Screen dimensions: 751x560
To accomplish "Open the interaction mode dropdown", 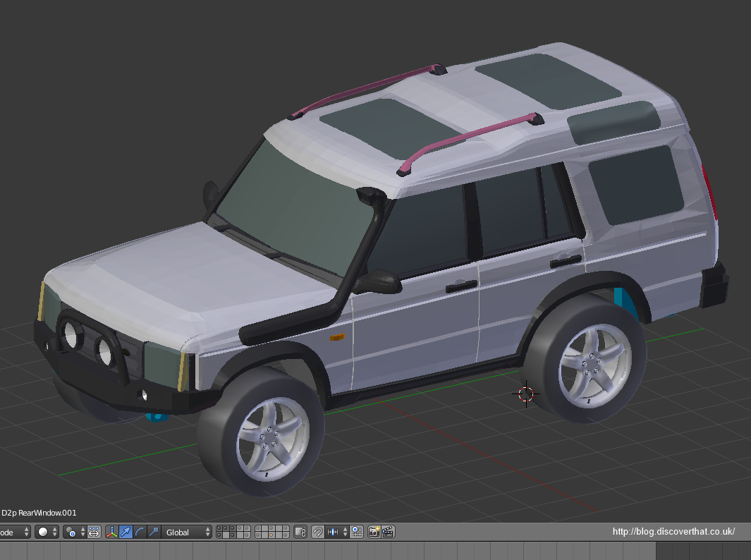I will point(11,532).
